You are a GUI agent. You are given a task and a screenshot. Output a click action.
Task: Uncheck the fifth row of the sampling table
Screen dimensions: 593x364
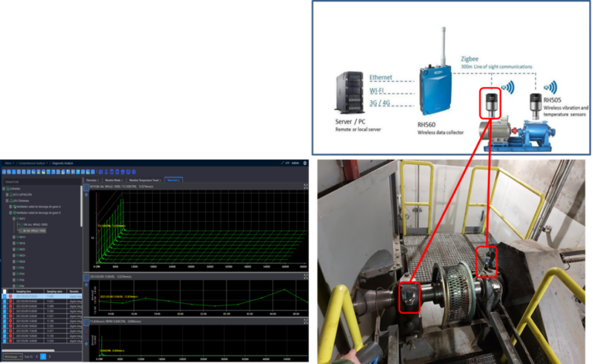(x=5, y=316)
